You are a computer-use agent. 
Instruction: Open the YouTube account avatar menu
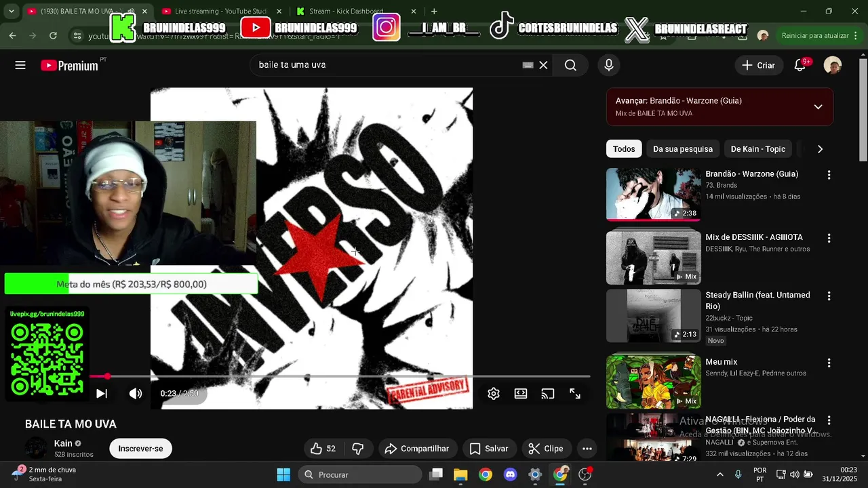click(832, 65)
